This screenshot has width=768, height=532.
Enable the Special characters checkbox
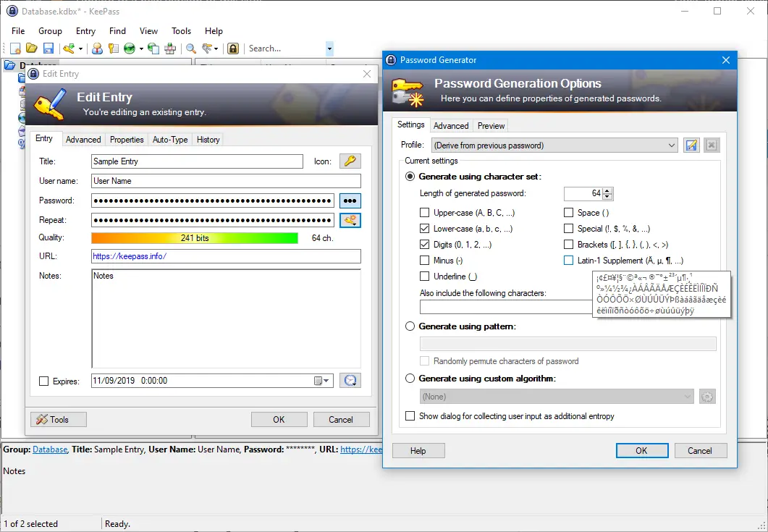pyautogui.click(x=569, y=228)
